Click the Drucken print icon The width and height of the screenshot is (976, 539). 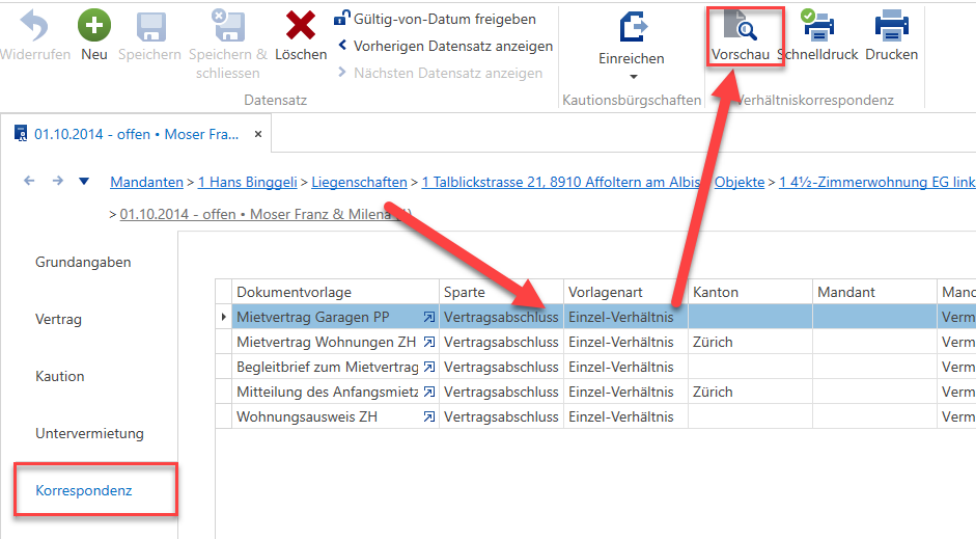pyautogui.click(x=891, y=26)
